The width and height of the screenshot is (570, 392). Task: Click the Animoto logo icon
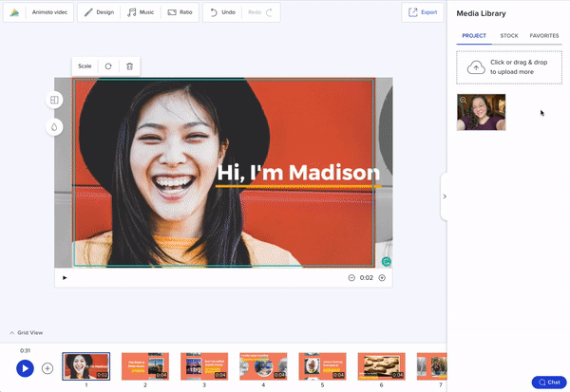(14, 12)
